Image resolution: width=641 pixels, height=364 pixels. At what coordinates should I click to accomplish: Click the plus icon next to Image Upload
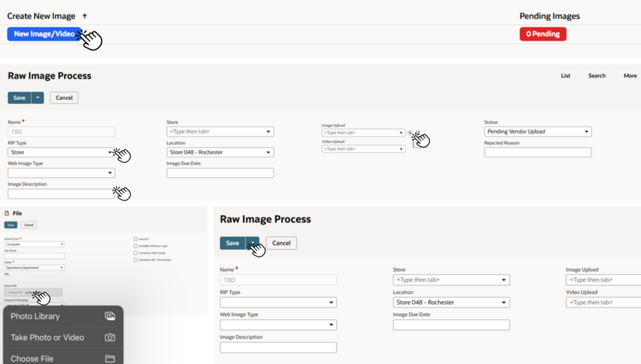(410, 133)
